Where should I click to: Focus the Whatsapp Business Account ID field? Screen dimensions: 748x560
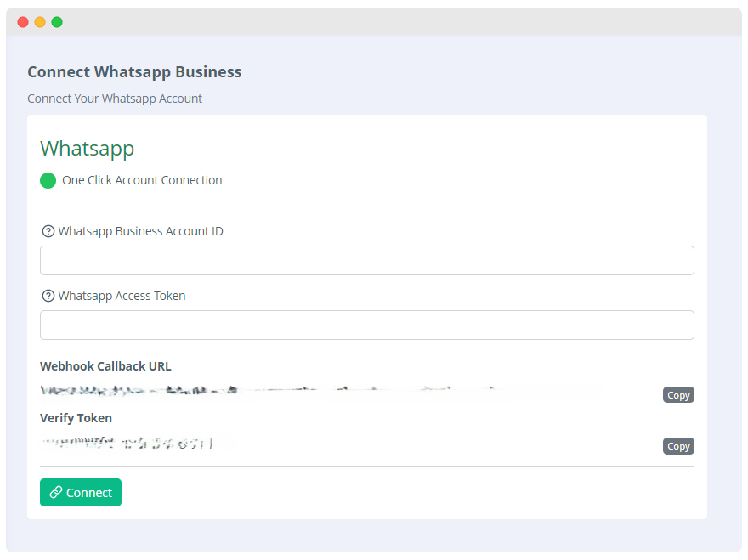pos(367,260)
